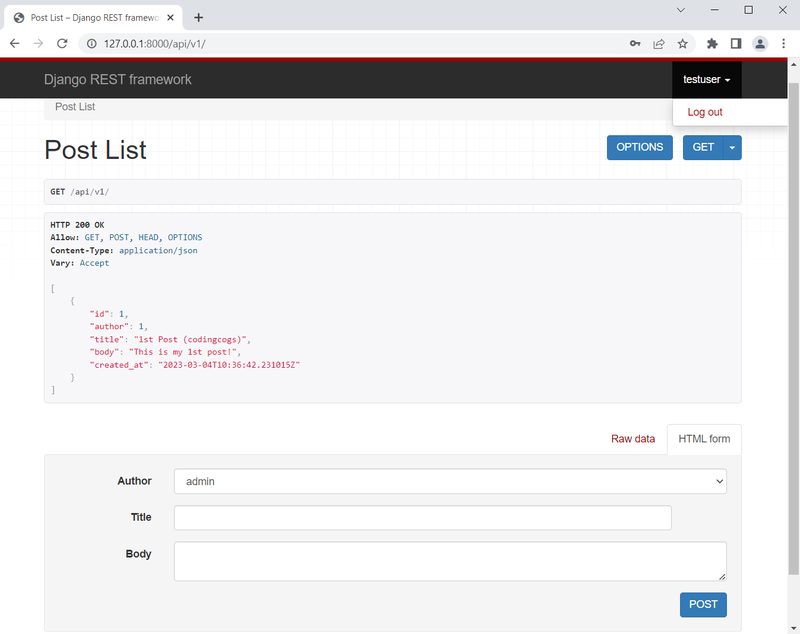This screenshot has width=800, height=634.
Task: Minimize the Chrome window
Action: tap(715, 10)
